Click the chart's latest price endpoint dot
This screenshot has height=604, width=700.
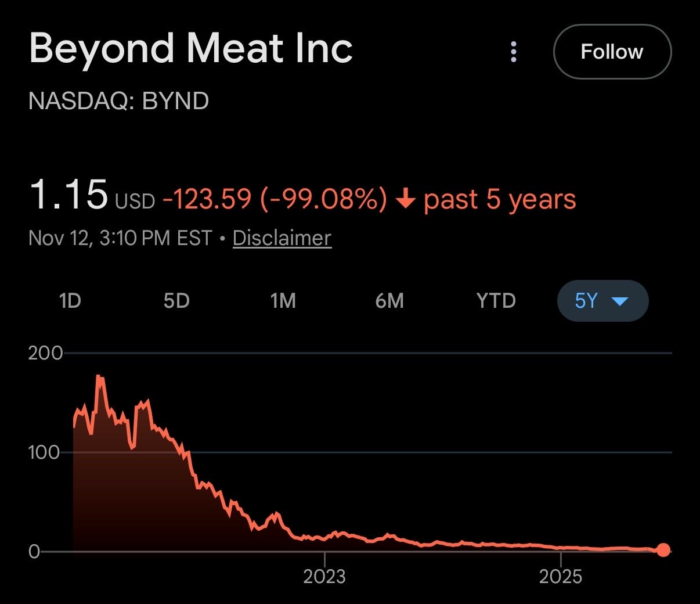tap(663, 550)
